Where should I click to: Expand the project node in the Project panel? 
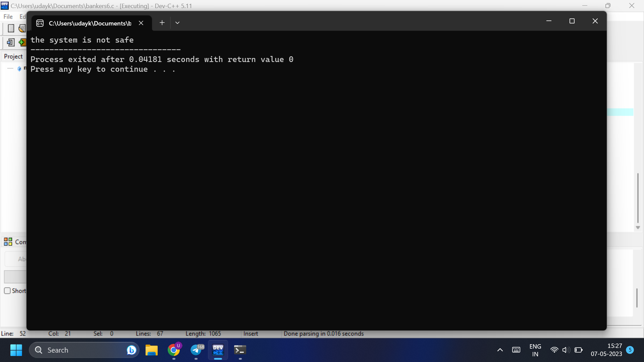pyautogui.click(x=10, y=68)
